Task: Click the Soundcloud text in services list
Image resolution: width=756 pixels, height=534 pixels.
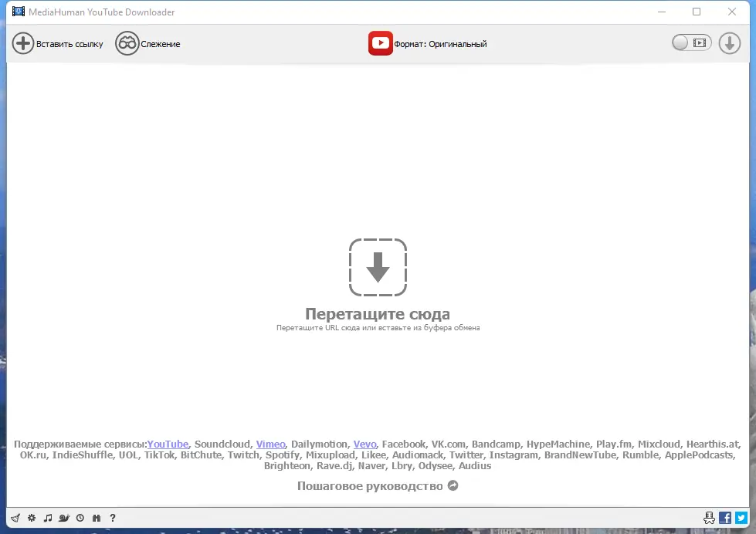Action: click(x=222, y=444)
